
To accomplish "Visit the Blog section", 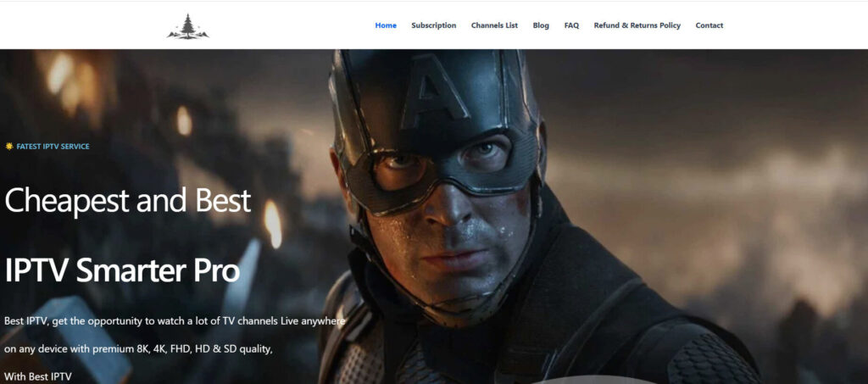I will click(541, 25).
